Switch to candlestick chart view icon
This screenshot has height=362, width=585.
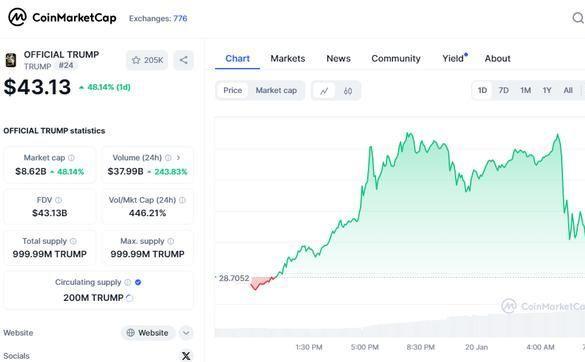[x=348, y=91]
